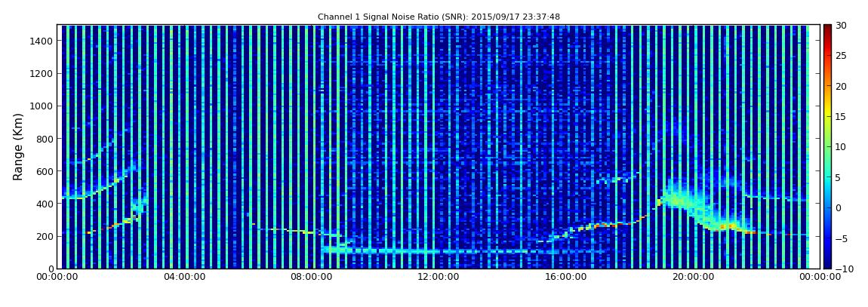The height and width of the screenshot is (307, 868).
Task: Click the colorbar value 10
Action: 841,147
